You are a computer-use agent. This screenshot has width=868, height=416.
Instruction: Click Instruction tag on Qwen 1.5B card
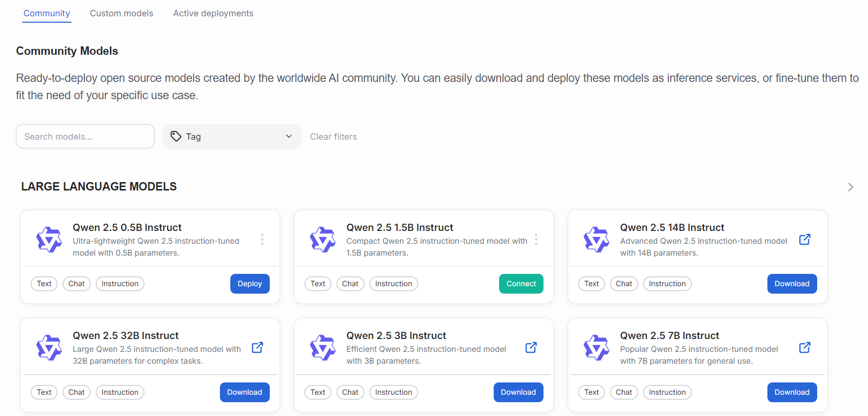tap(394, 284)
